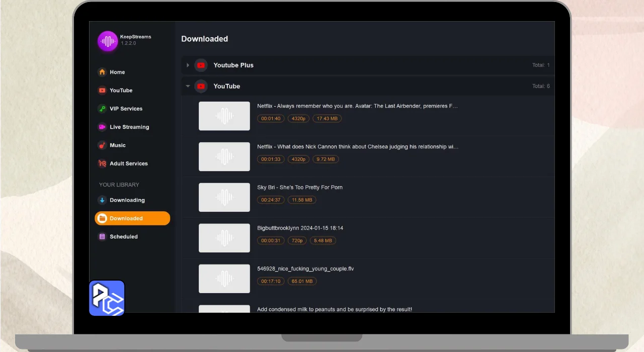644x352 pixels.
Task: Collapse the YouTube group arrow
Action: tap(188, 86)
